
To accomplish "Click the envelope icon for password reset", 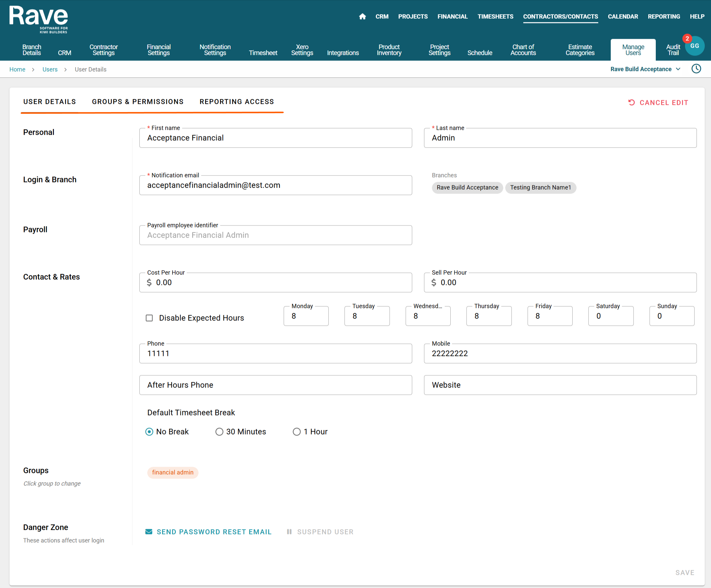I will pos(149,531).
